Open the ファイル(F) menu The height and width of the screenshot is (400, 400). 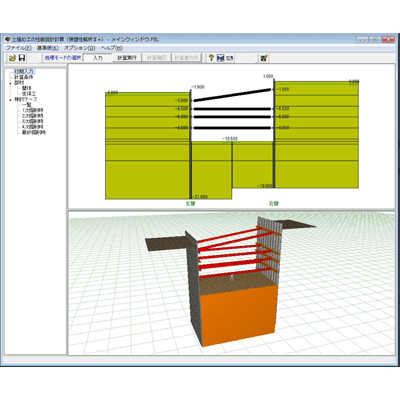click(x=19, y=48)
